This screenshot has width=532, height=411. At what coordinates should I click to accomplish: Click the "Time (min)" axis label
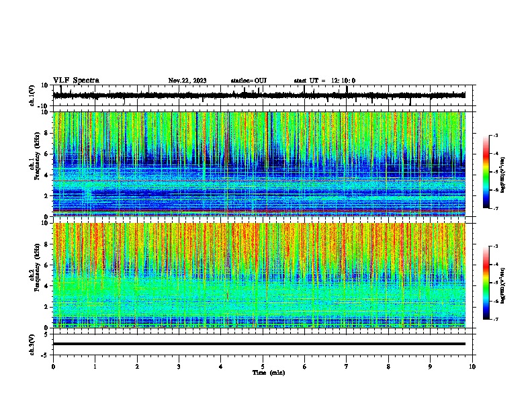click(269, 373)
